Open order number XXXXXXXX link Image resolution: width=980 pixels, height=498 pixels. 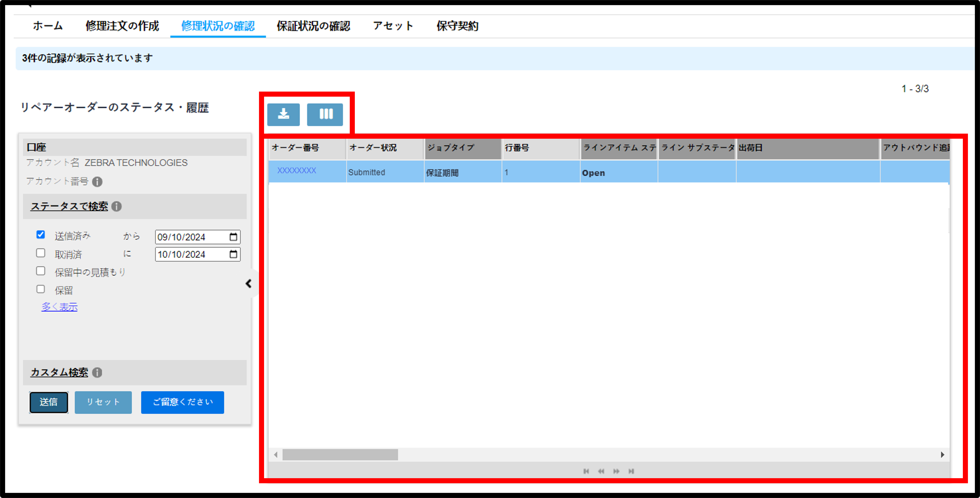[297, 171]
